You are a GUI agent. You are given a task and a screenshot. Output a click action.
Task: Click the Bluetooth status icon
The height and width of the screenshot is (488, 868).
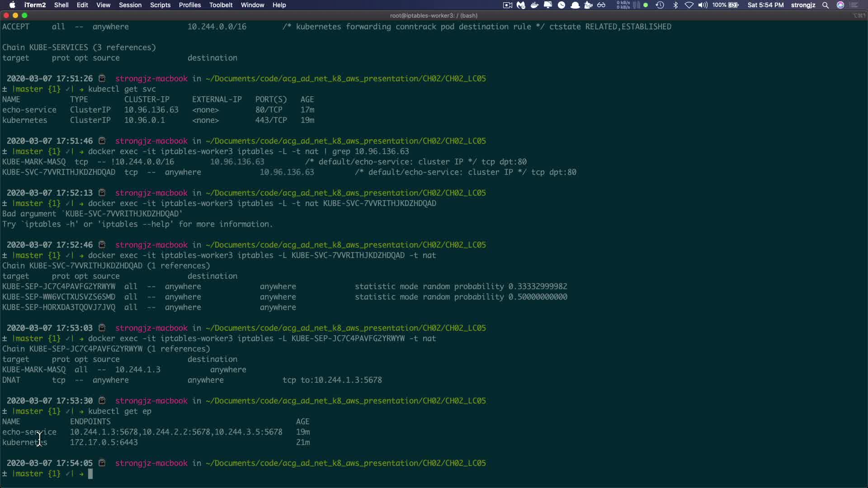point(675,5)
